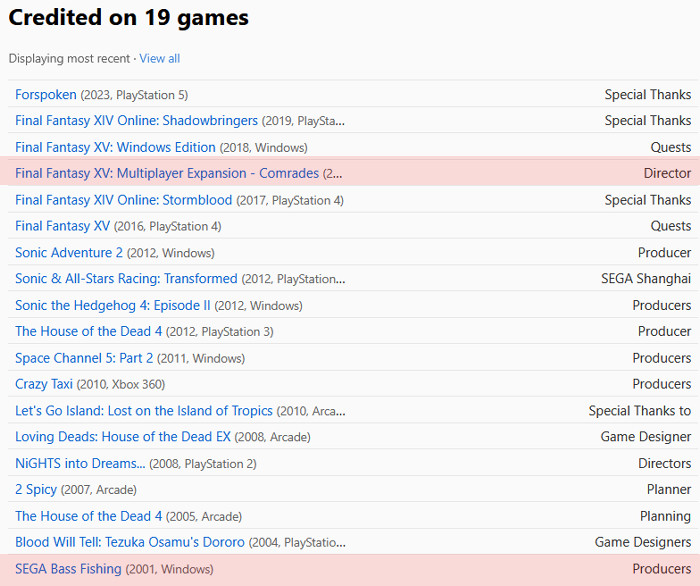This screenshot has width=700, height=586.
Task: Open the Space Channel 5: Part 2 link
Action: 84,358
